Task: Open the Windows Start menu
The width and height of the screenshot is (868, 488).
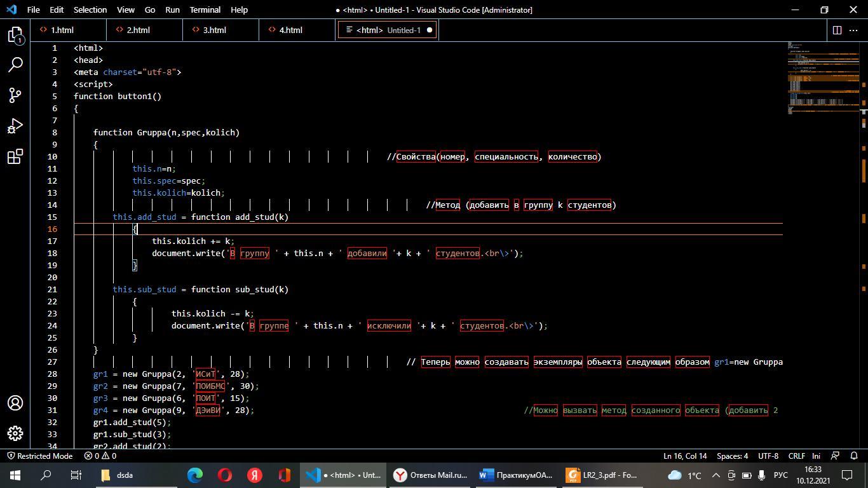Action: click(x=15, y=475)
